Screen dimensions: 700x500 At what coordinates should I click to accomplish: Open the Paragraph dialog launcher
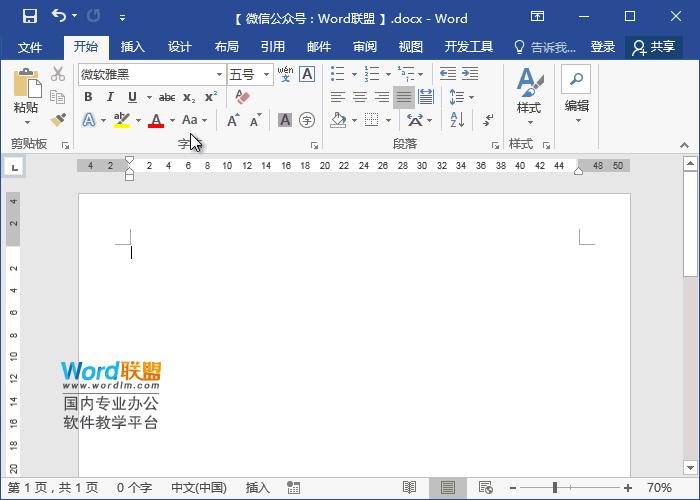pyautogui.click(x=495, y=145)
